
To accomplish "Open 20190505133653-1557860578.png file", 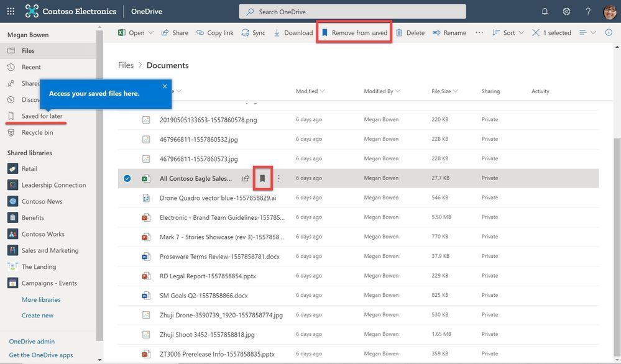I will 208,120.
